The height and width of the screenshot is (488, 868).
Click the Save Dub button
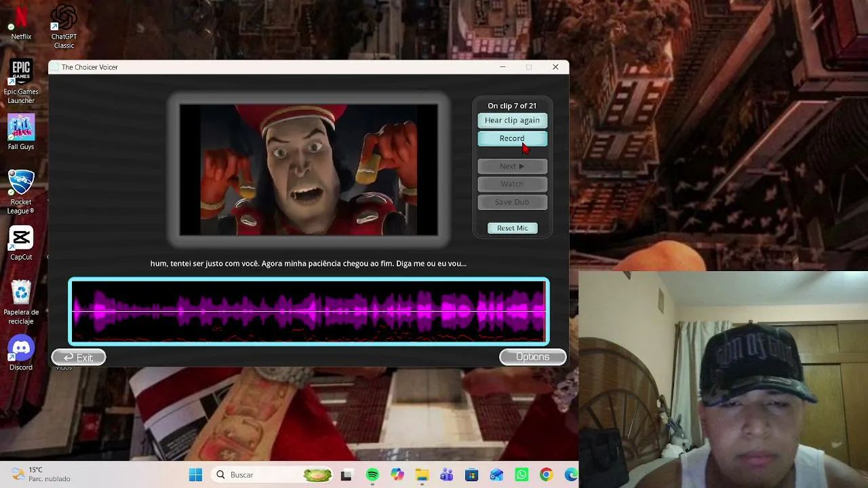click(512, 202)
